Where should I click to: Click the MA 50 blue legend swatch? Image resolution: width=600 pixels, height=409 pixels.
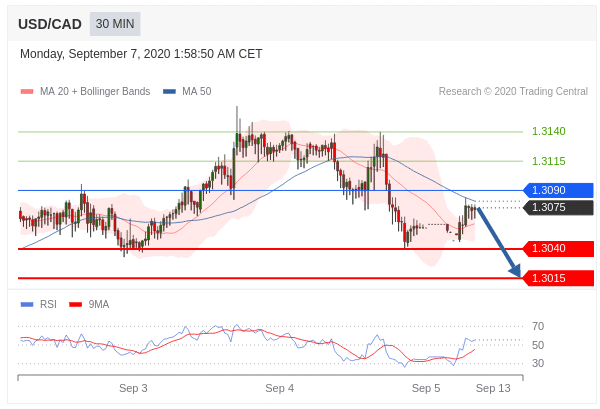(169, 91)
